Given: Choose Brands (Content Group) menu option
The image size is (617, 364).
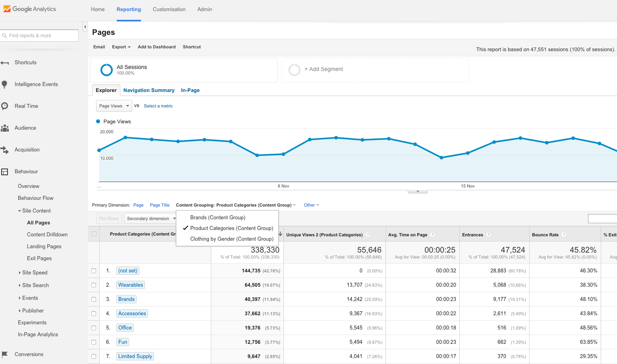Looking at the screenshot, I should coord(227,217).
